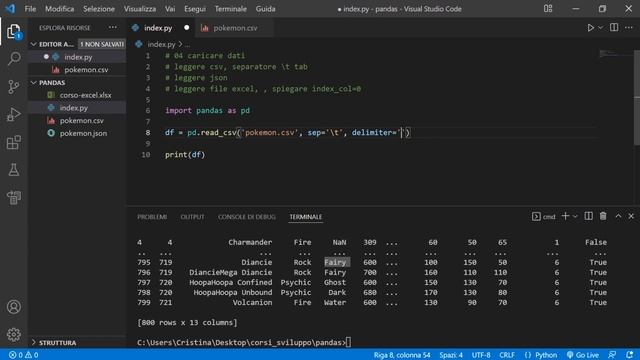The image size is (640, 360).
Task: Open the Visualizza menu
Action: pos(140,9)
